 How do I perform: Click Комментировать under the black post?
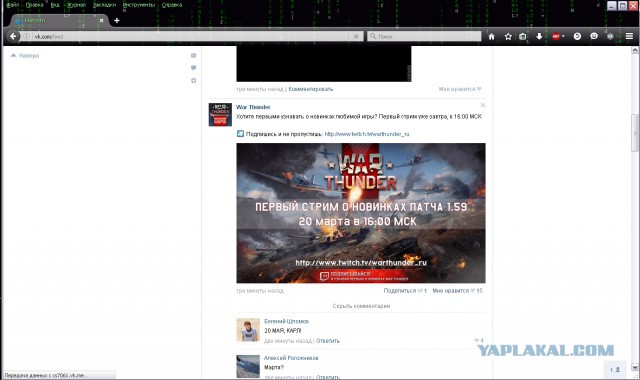(311, 89)
